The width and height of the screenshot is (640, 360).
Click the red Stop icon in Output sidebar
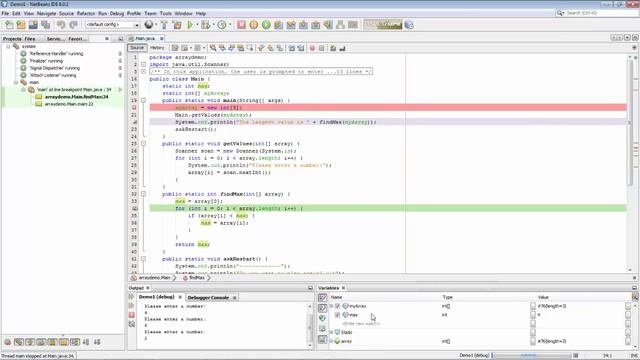(x=131, y=315)
